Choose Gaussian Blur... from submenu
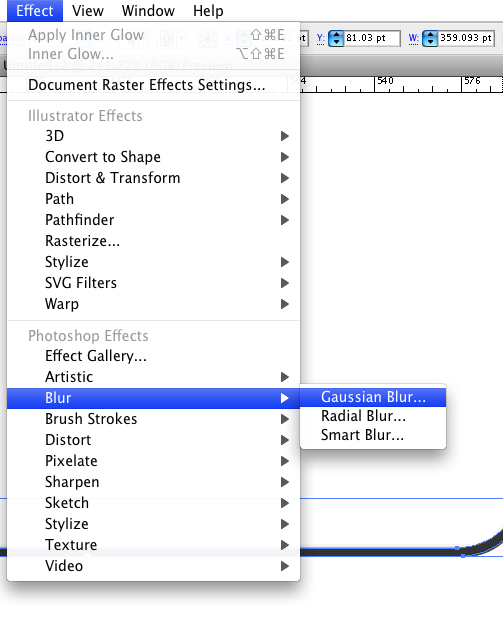The image size is (503, 634). [373, 397]
